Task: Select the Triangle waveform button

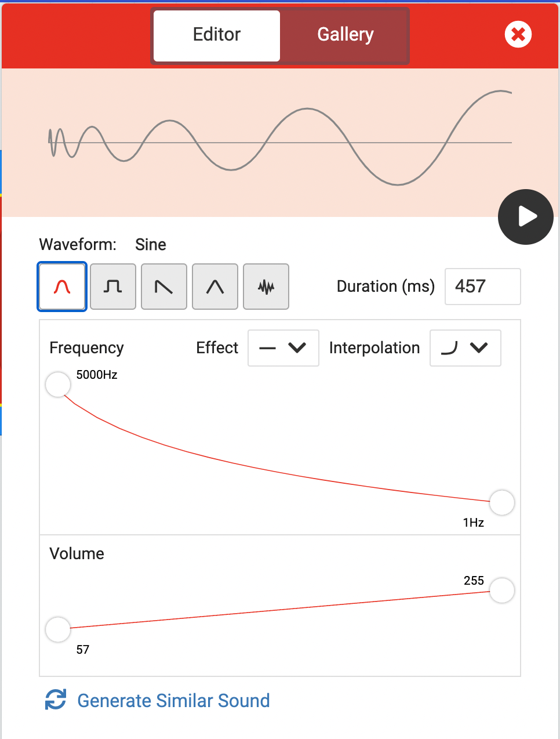Action: [215, 287]
